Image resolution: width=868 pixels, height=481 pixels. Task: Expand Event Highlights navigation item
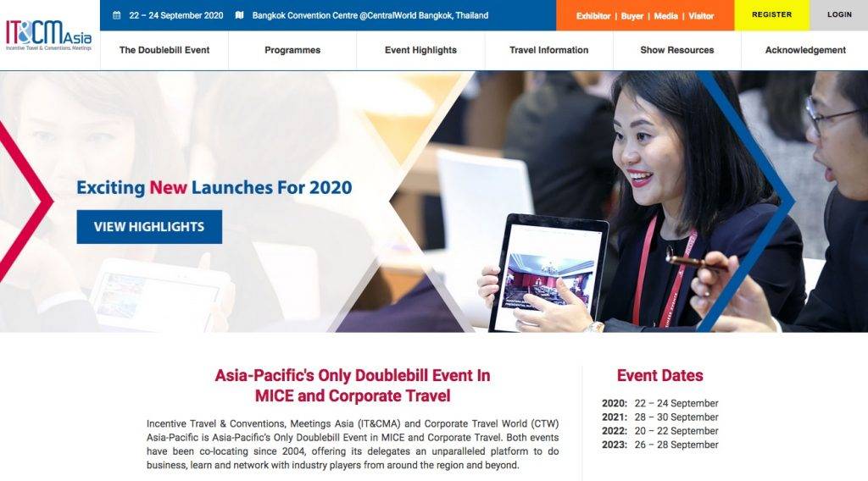(x=420, y=50)
